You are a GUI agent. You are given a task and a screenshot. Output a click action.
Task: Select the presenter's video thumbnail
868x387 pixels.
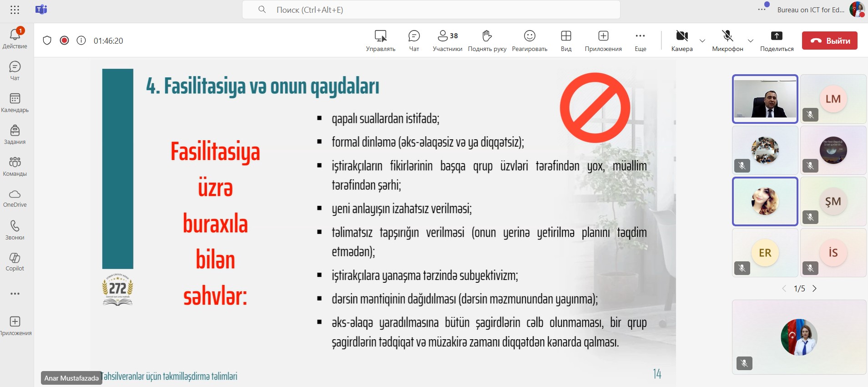pos(765,99)
